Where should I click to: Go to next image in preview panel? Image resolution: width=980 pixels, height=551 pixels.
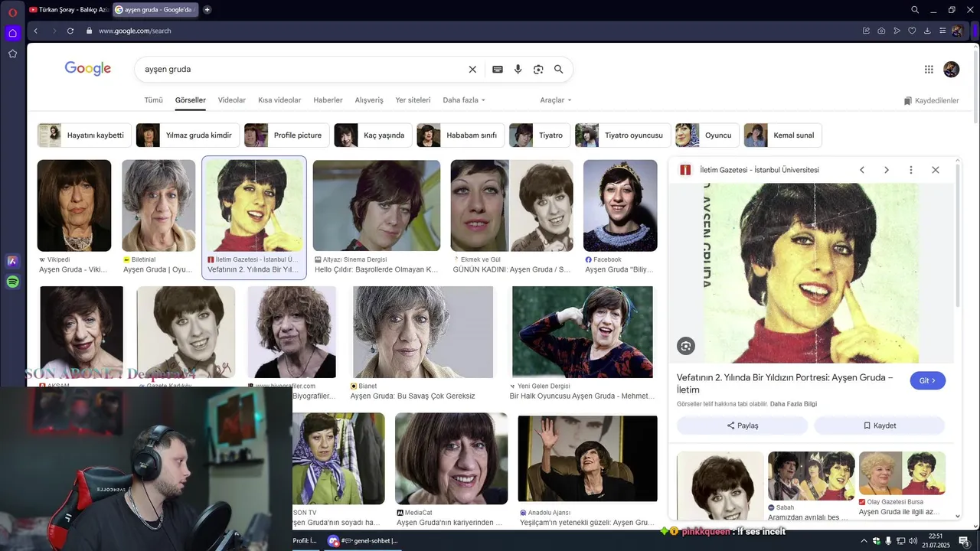pos(887,170)
